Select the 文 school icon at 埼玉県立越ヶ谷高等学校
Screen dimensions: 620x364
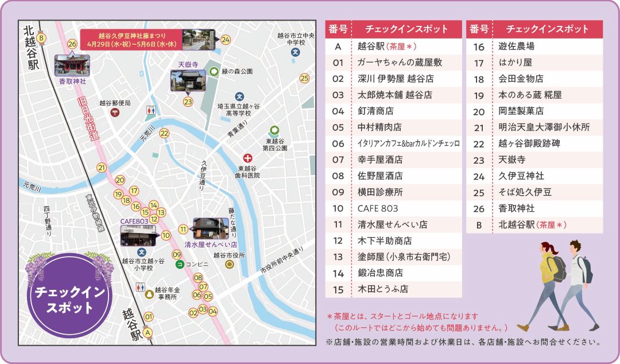point(238,96)
